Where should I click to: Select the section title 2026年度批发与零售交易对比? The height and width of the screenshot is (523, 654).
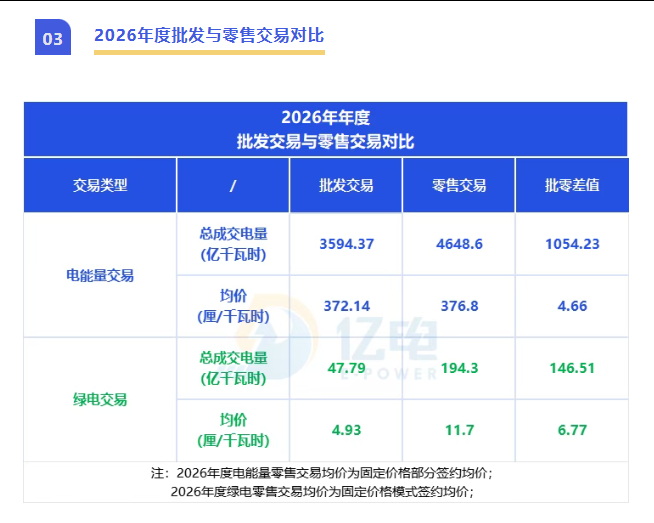(x=209, y=35)
